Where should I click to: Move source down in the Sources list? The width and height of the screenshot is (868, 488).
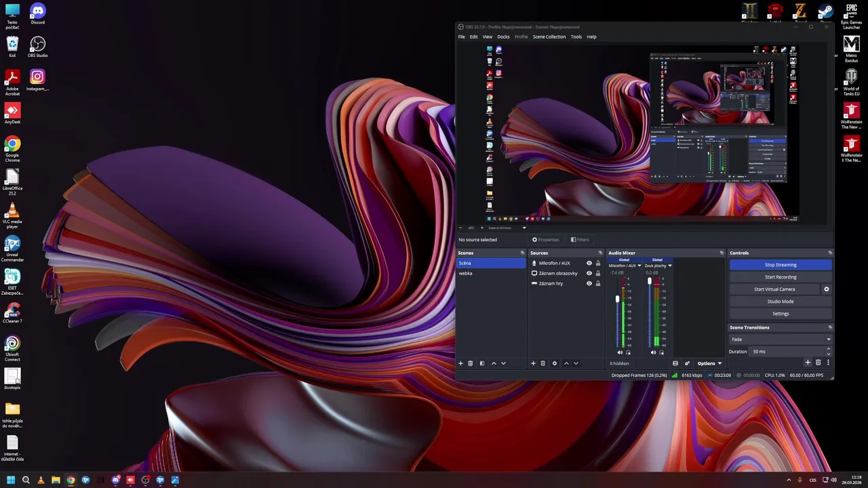tap(576, 363)
